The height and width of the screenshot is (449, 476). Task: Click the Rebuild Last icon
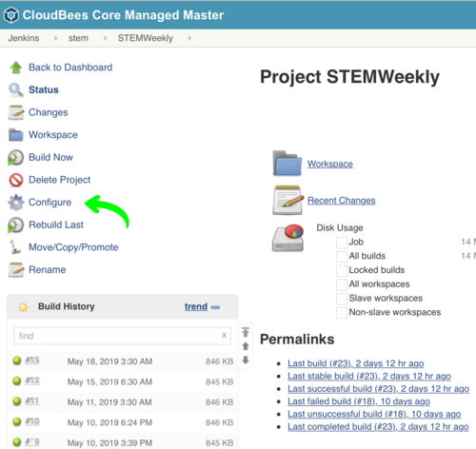(16, 224)
